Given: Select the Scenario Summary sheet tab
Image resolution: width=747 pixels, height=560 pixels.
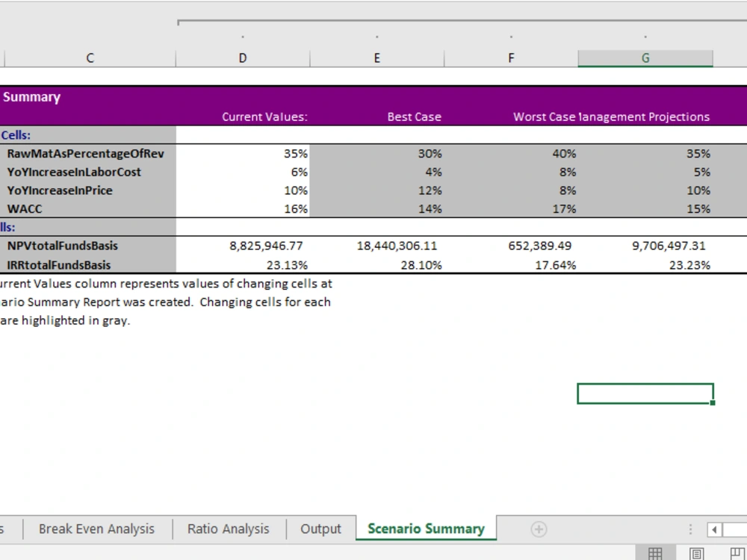Looking at the screenshot, I should [426, 529].
